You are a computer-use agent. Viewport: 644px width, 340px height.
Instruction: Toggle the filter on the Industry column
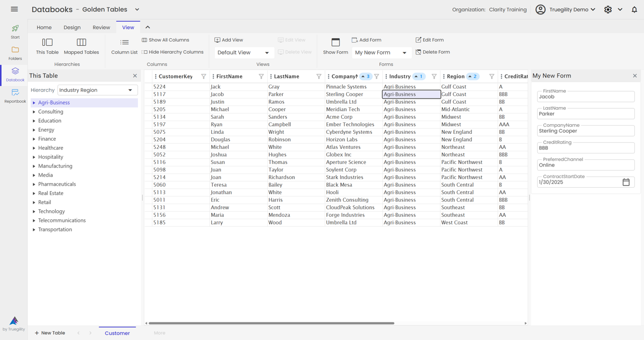433,76
